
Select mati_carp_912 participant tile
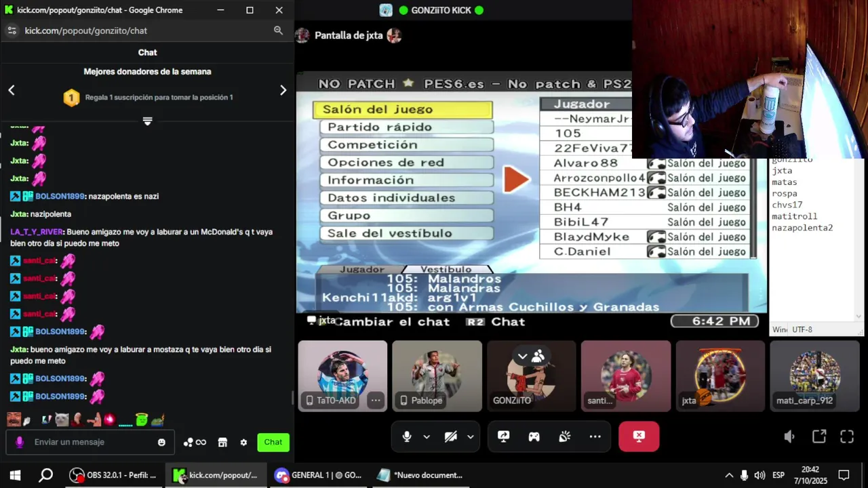pyautogui.click(x=814, y=375)
